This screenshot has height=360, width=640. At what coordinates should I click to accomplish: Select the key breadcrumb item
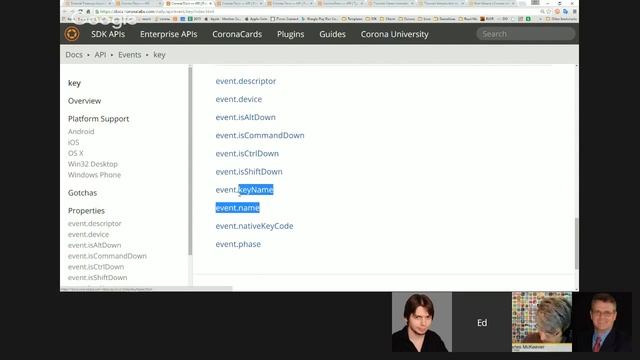point(159,55)
